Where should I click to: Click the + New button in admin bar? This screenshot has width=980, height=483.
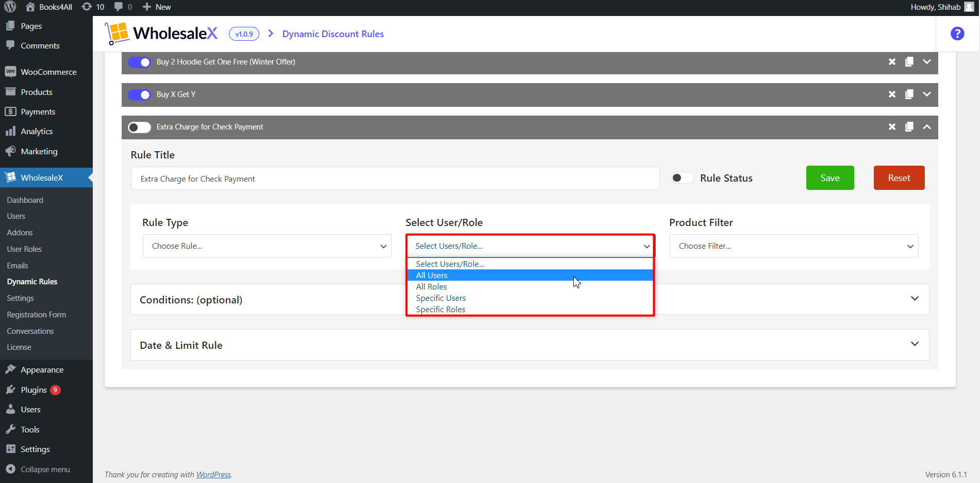tap(157, 7)
